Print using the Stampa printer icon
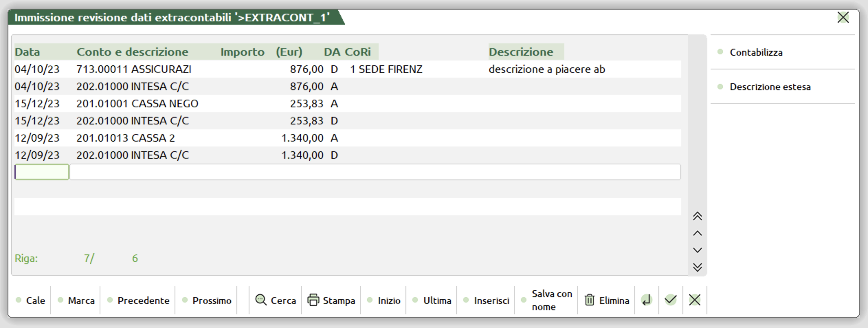The height and width of the screenshot is (328, 868). pos(313,300)
